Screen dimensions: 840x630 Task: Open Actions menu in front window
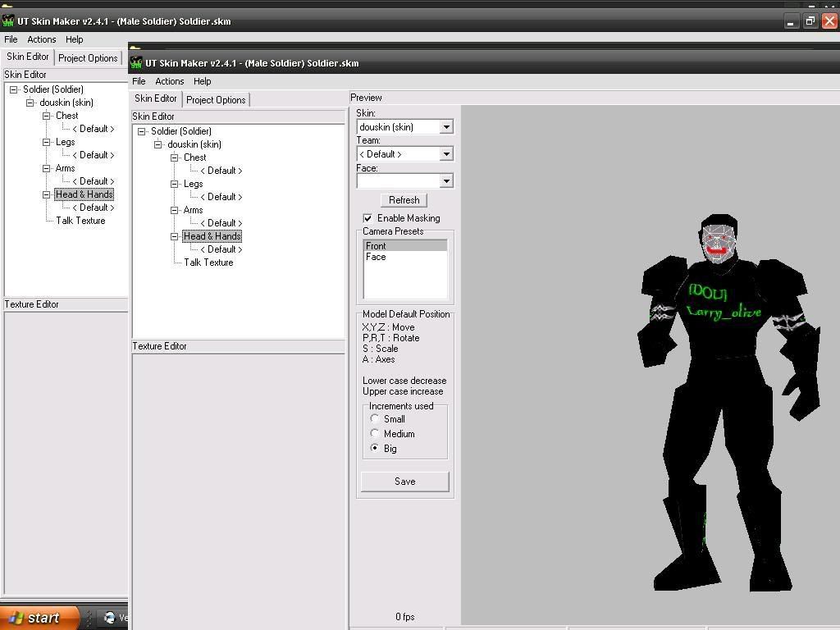click(x=169, y=81)
